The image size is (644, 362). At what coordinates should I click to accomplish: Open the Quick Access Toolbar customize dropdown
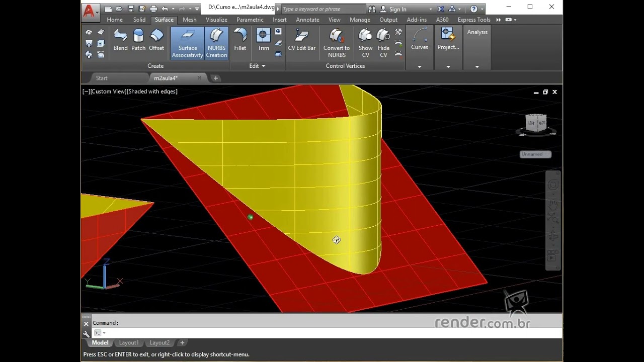pyautogui.click(x=197, y=9)
